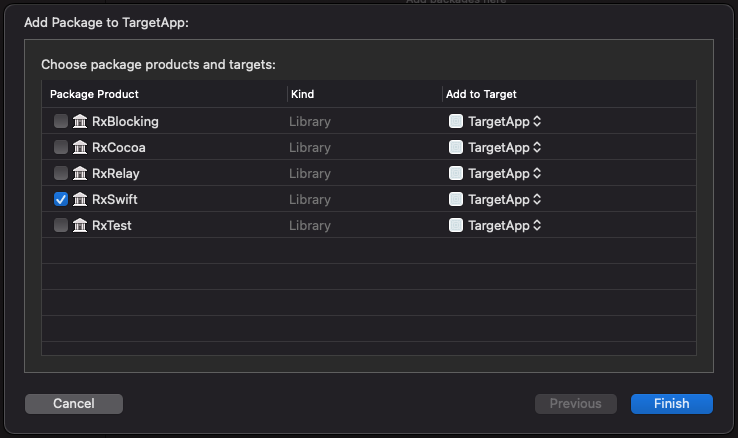Click the library icon beside RxSwift
Image resolution: width=738 pixels, height=438 pixels.
pos(80,199)
